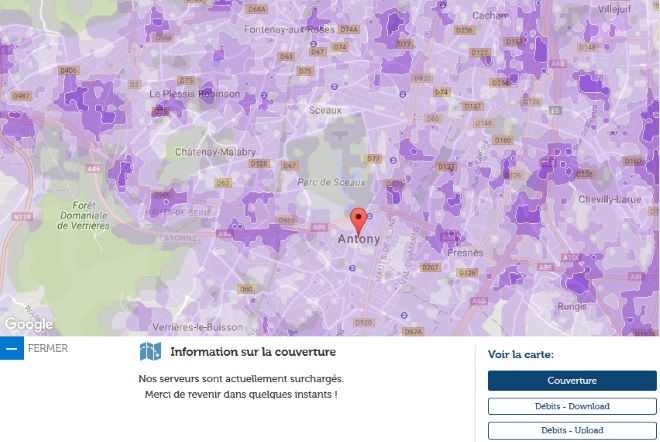This screenshot has width=660, height=442.
Task: Click the Cachan town label
Action: pos(490,16)
